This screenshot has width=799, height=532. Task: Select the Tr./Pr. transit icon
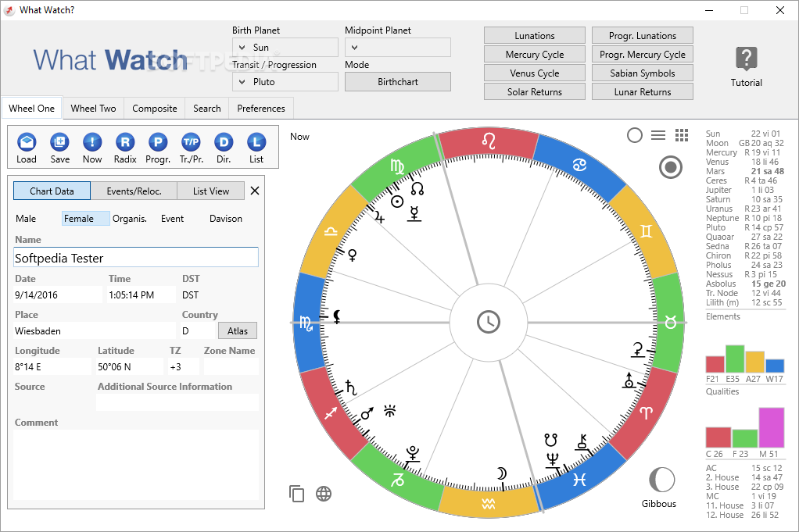[x=191, y=142]
